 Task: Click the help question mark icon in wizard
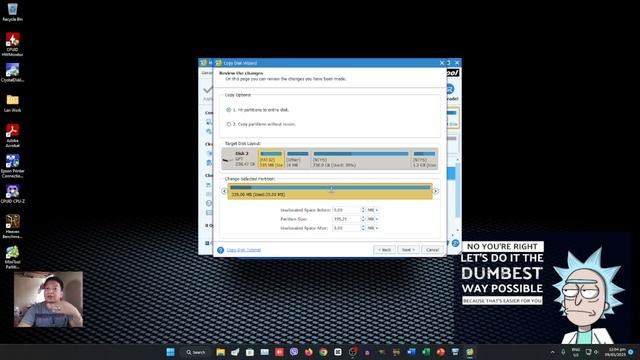click(x=220, y=250)
